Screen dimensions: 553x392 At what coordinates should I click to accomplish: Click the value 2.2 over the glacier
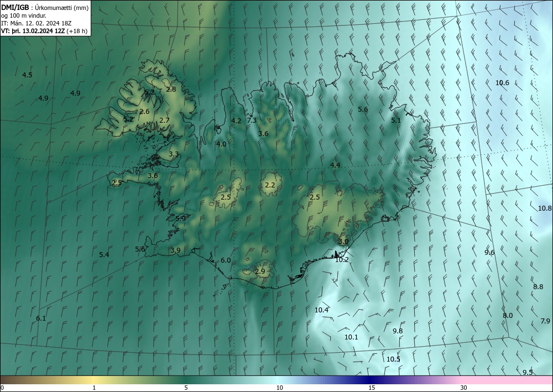click(270, 185)
